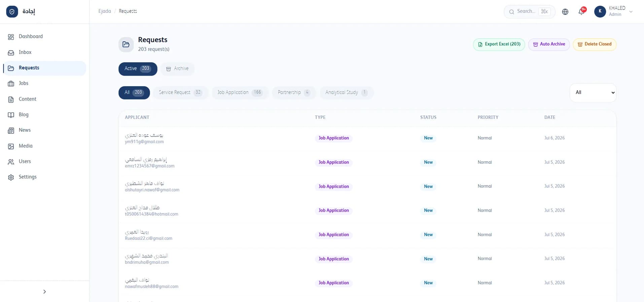The height and width of the screenshot is (302, 644).
Task: Filter by Analytical Study 1
Action: click(346, 92)
